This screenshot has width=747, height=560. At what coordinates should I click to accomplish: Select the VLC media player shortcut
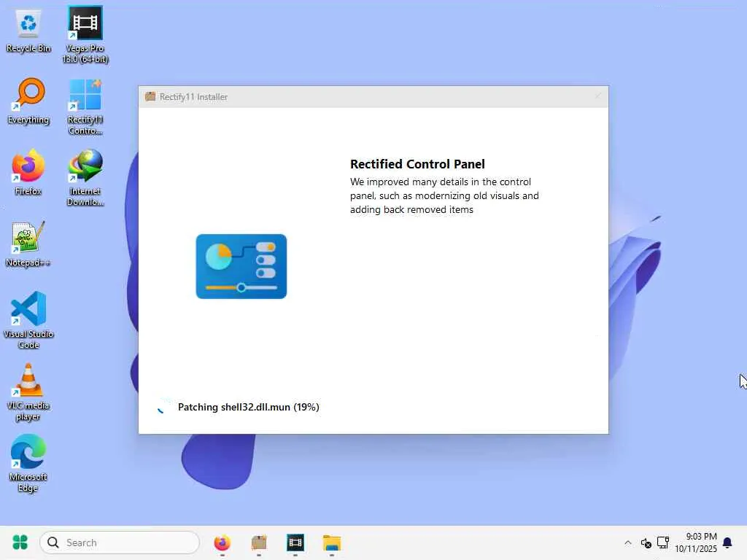pyautogui.click(x=28, y=392)
